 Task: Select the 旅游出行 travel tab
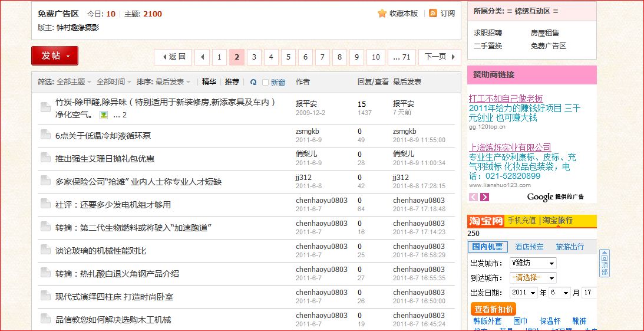[x=570, y=247]
